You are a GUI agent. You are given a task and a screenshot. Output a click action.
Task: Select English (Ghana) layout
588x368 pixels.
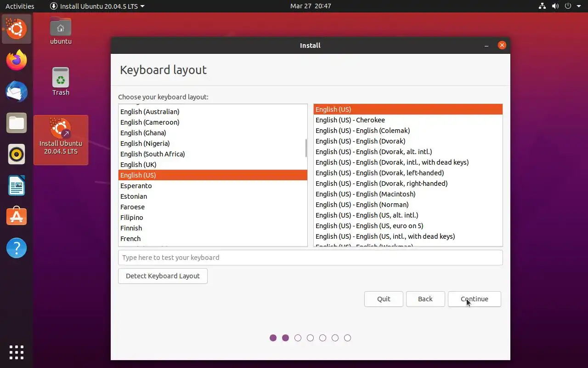pyautogui.click(x=213, y=133)
